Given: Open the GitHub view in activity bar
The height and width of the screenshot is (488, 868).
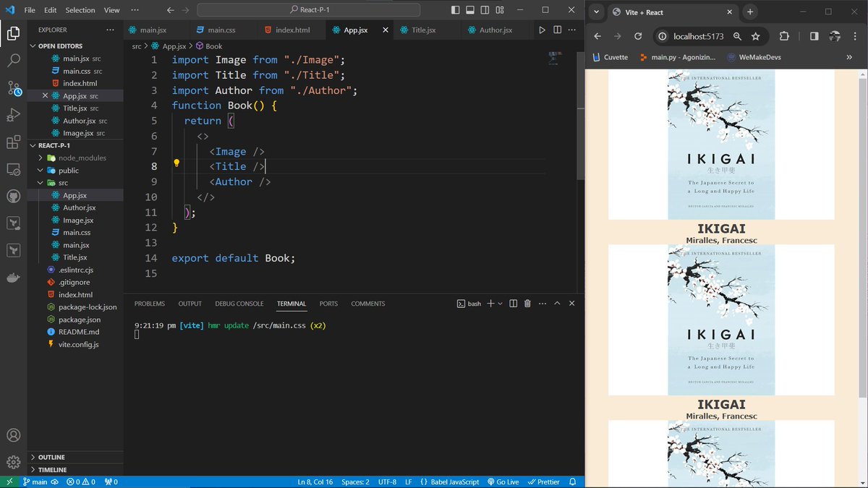Looking at the screenshot, I should [x=13, y=197].
